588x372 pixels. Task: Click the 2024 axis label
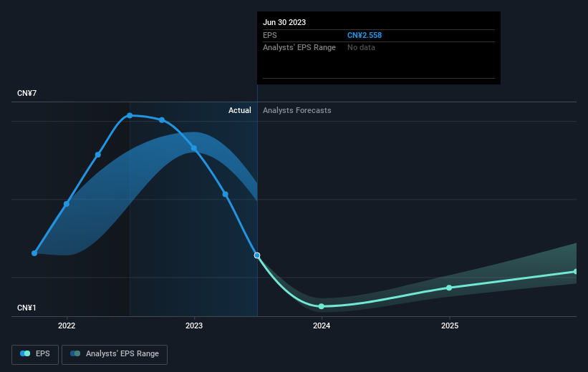322,325
